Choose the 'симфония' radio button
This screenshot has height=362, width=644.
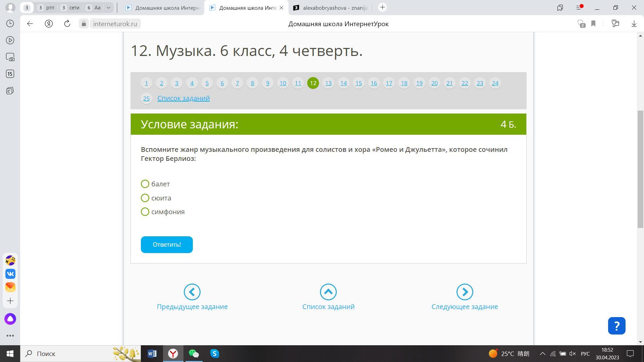pyautogui.click(x=145, y=212)
